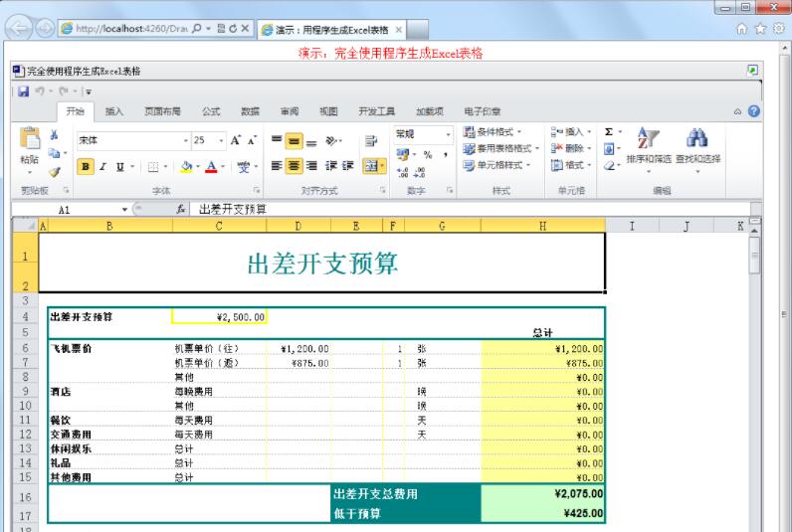The height and width of the screenshot is (532, 792).
Task: Switch to the 插入 (Insert) ribbon tab
Action: (114, 111)
